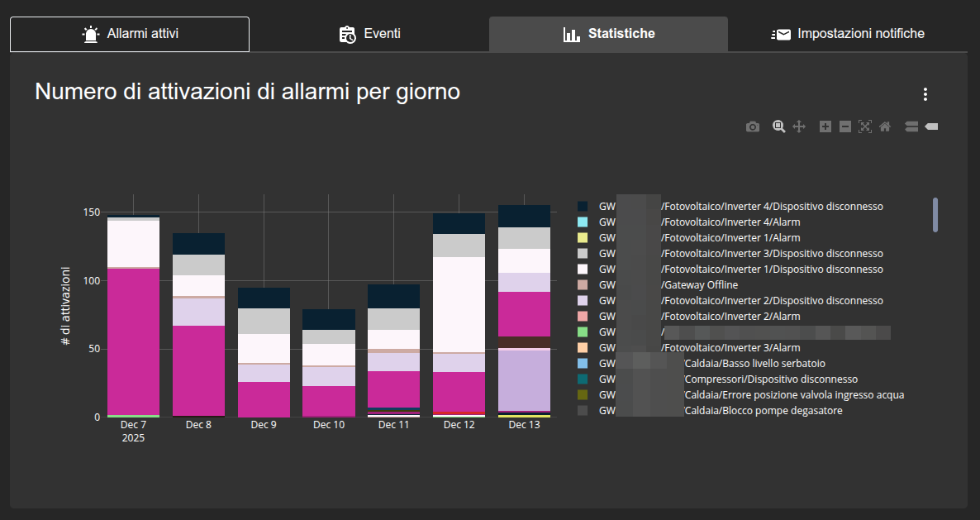Click Compressori/Dispositivo disconnesso teal color swatch
Image resolution: width=980 pixels, height=520 pixels.
pyautogui.click(x=583, y=379)
